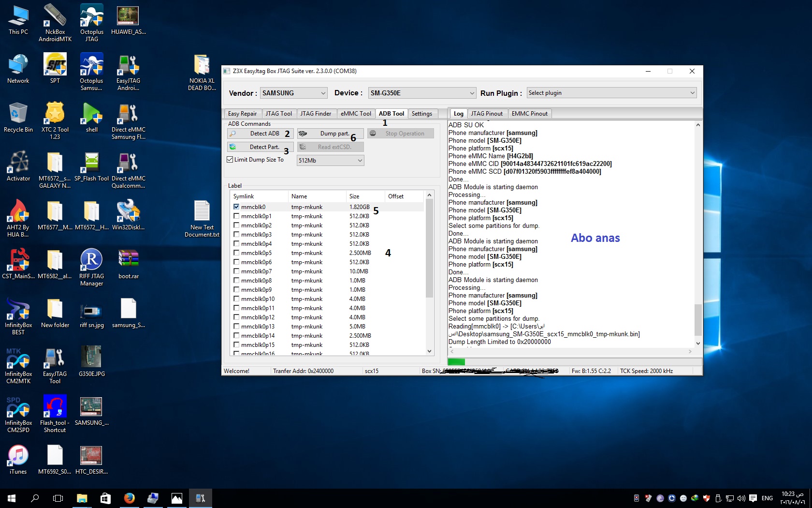Open the InfinityBox CM2MTK shortcut
This screenshot has width=812, height=508.
[x=18, y=365]
